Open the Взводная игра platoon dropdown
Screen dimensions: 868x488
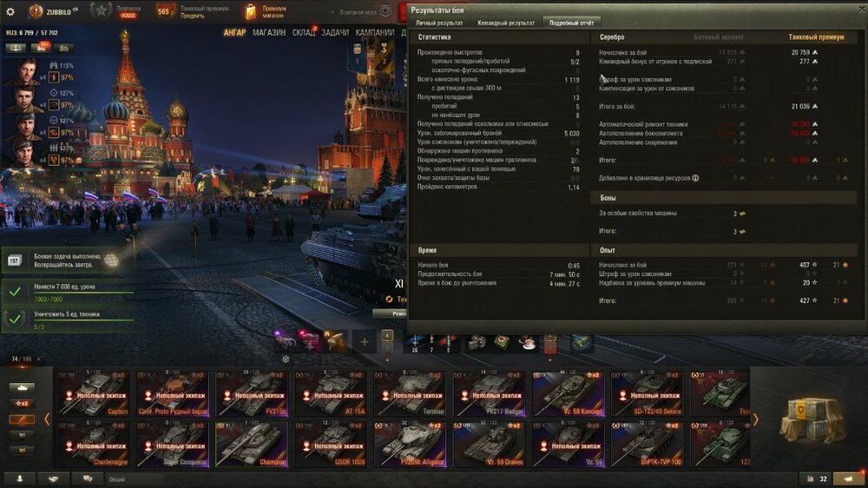pos(360,11)
